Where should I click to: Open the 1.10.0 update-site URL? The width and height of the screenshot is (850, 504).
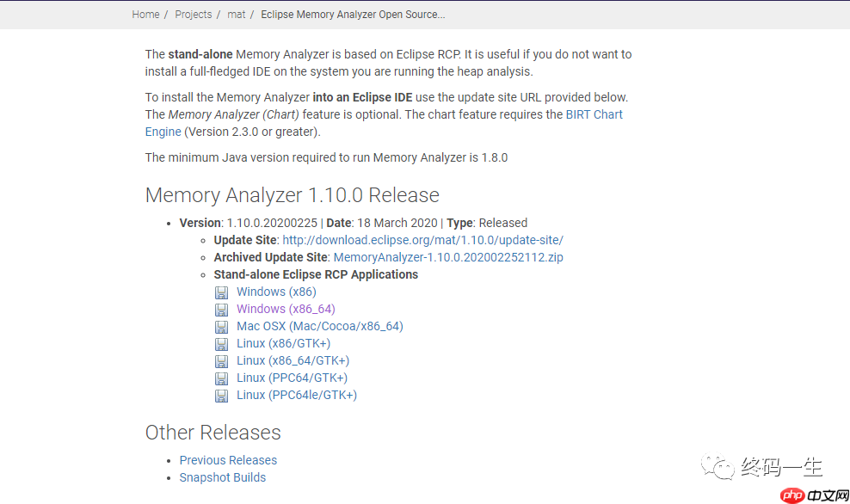(422, 240)
